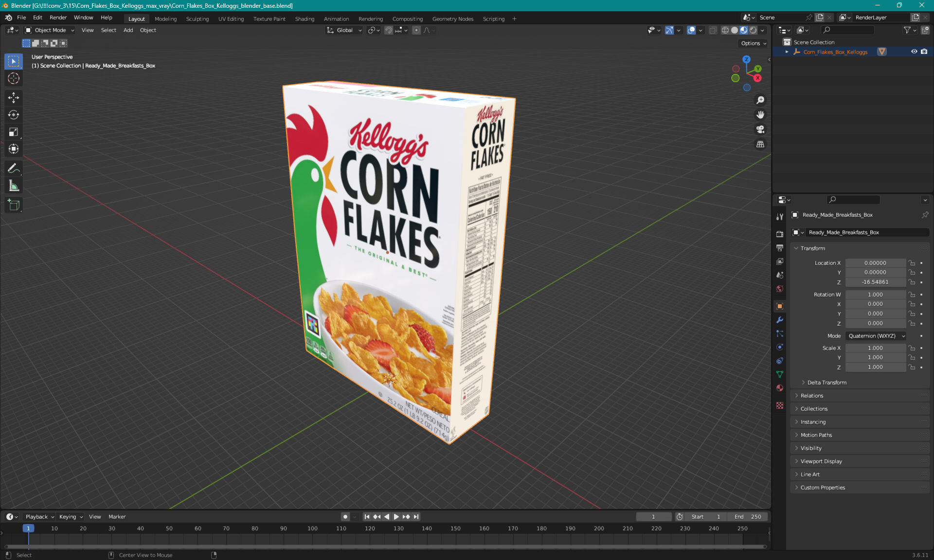
Task: Open the Modifiers wrench tab
Action: [780, 320]
